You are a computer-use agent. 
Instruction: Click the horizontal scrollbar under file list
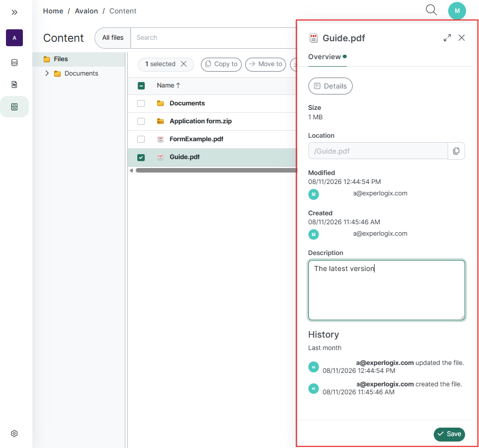coord(216,171)
